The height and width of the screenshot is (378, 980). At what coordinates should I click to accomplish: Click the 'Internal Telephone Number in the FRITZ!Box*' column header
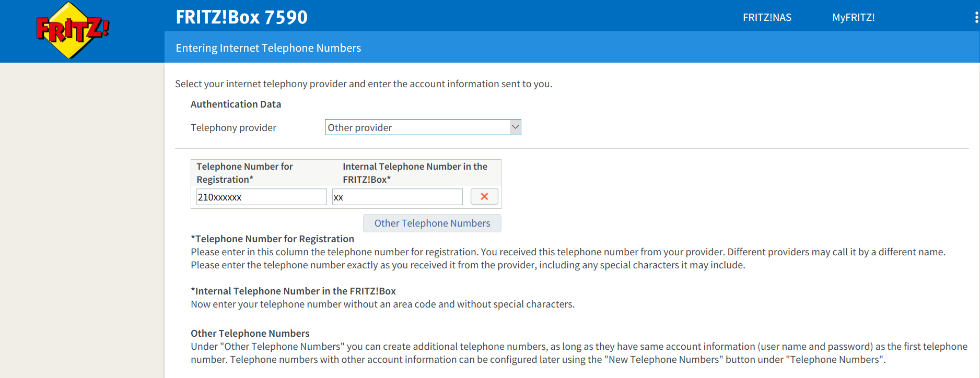pyautogui.click(x=415, y=173)
